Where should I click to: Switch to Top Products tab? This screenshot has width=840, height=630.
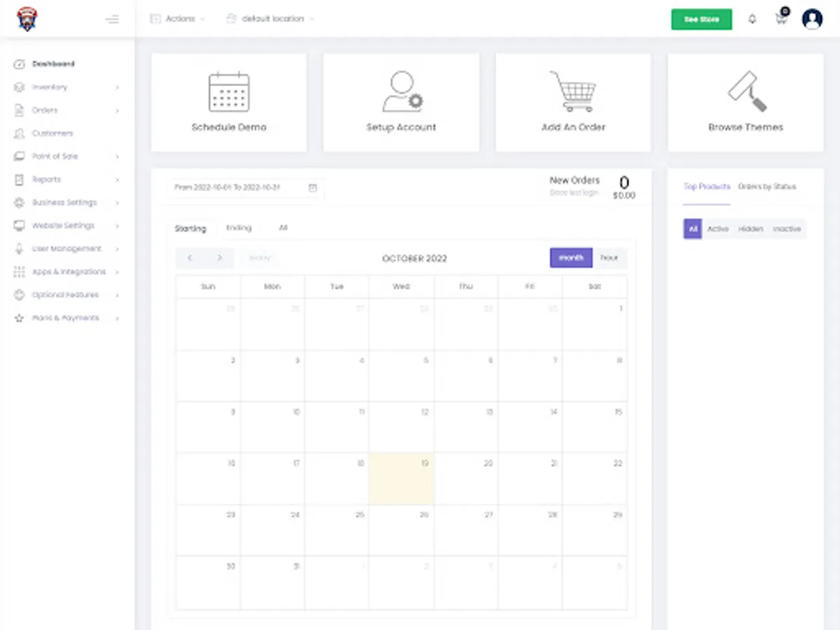coord(706,187)
